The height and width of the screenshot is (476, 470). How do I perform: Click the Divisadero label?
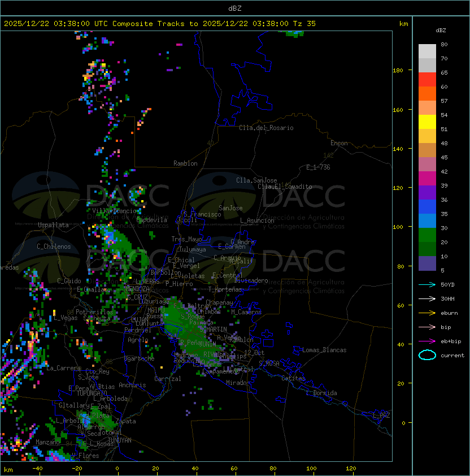pos(251,280)
